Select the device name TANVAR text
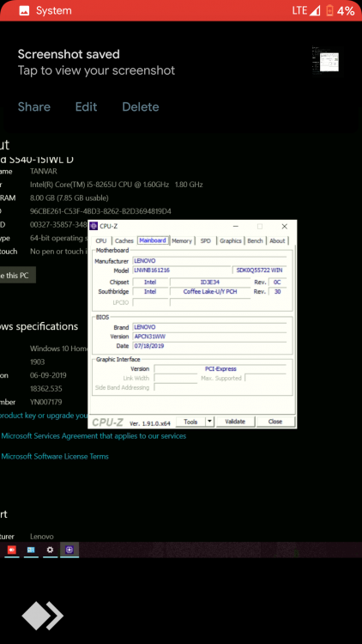362x644 pixels. (x=44, y=171)
